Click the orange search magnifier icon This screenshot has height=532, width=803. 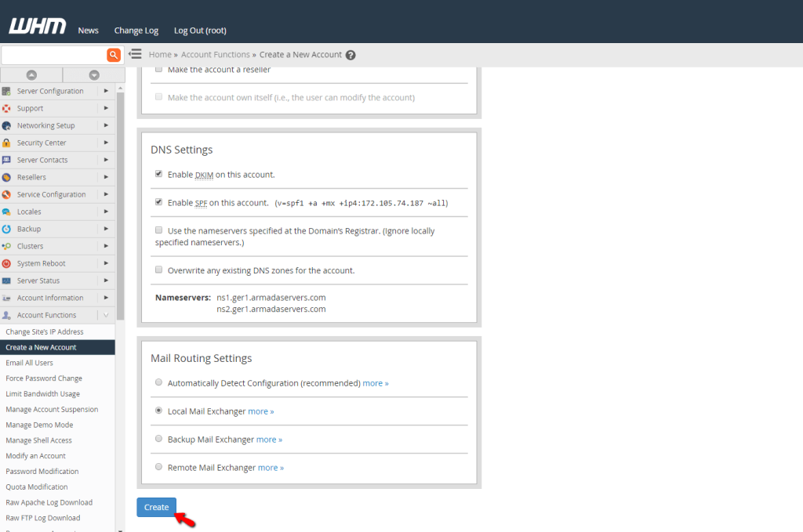(x=114, y=55)
